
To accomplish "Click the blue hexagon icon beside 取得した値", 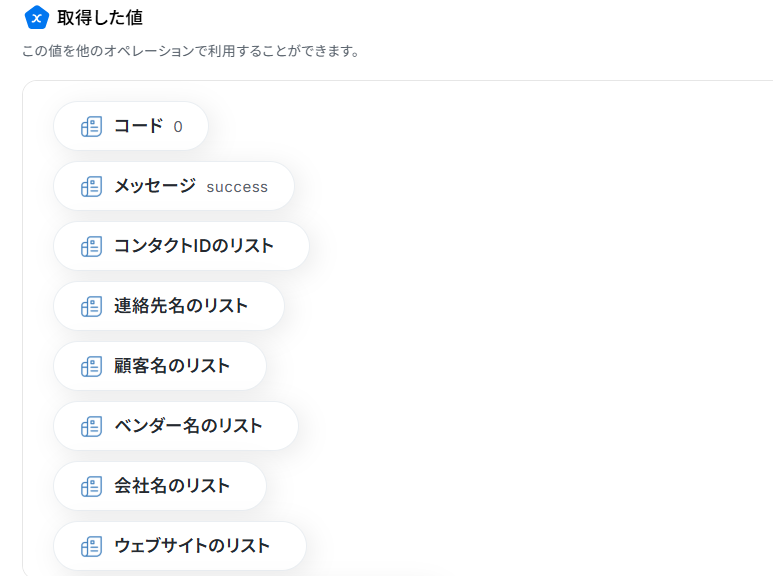I will click(x=36, y=18).
